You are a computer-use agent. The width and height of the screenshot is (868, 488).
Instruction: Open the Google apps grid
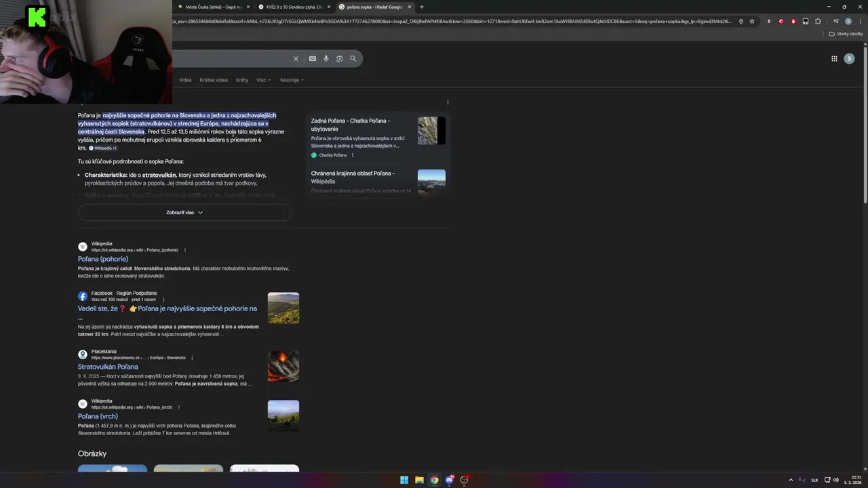[x=834, y=59]
